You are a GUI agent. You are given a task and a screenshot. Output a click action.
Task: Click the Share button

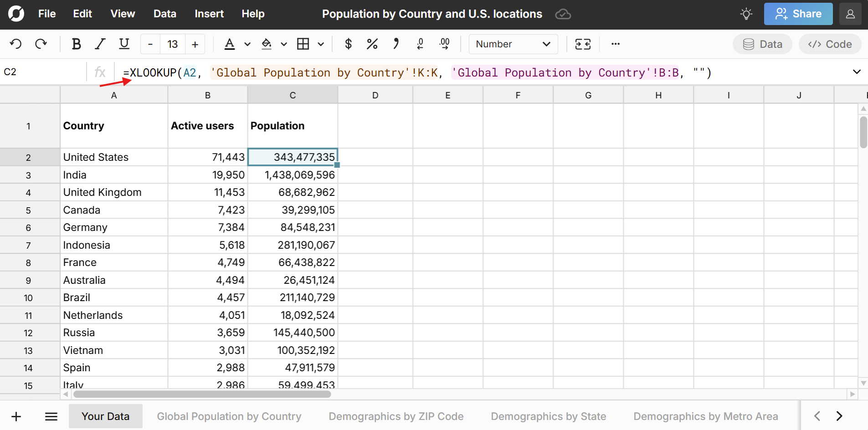click(x=798, y=14)
